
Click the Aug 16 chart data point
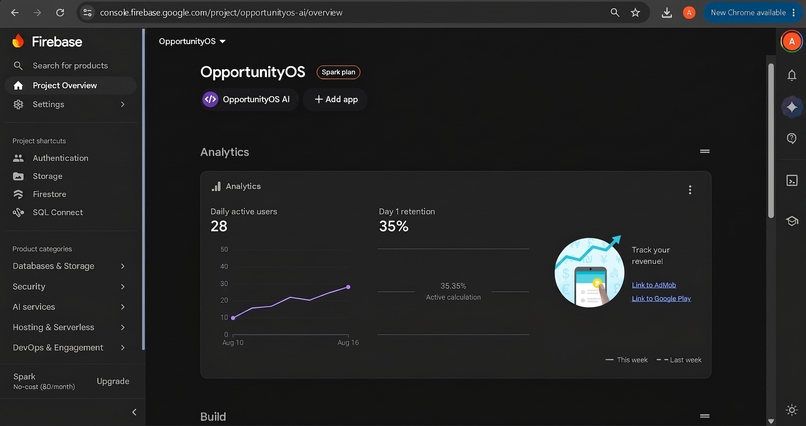[x=348, y=287]
